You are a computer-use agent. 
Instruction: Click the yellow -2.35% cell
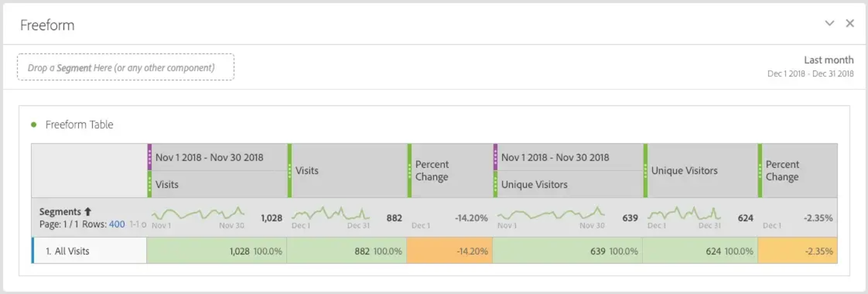click(797, 251)
